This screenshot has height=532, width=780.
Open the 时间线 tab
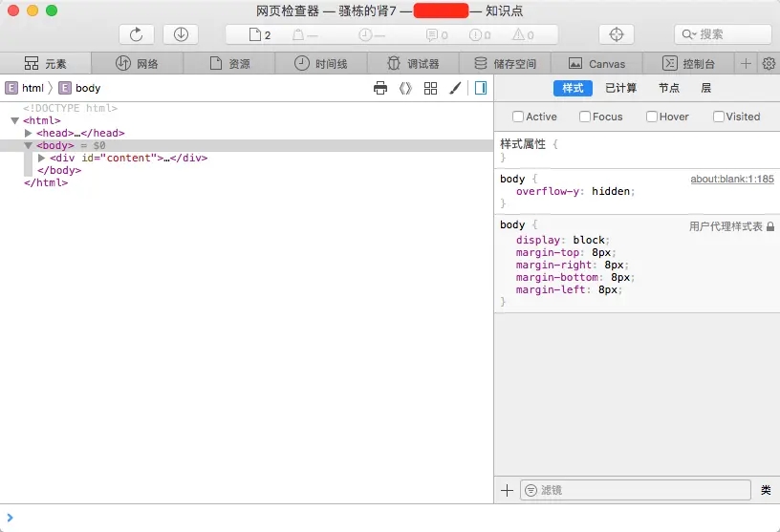pyautogui.click(x=321, y=64)
